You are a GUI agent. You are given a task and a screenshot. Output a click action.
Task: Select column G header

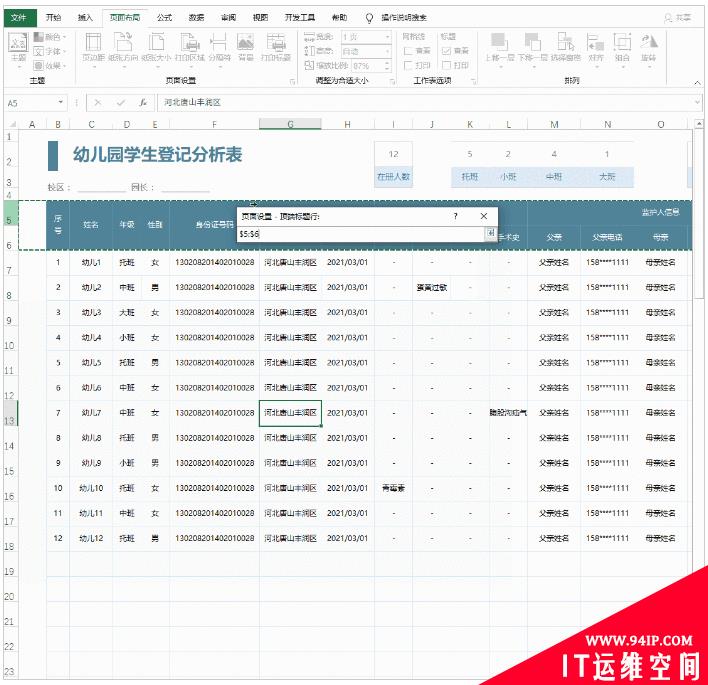290,124
